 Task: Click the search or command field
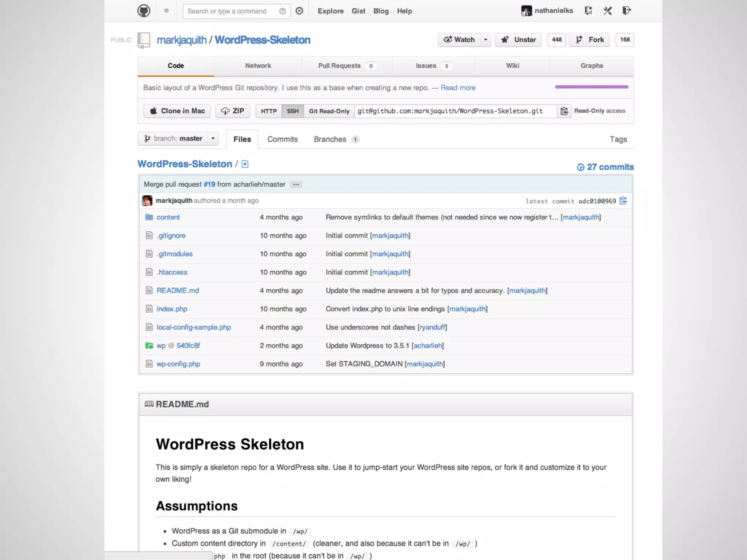coord(232,11)
